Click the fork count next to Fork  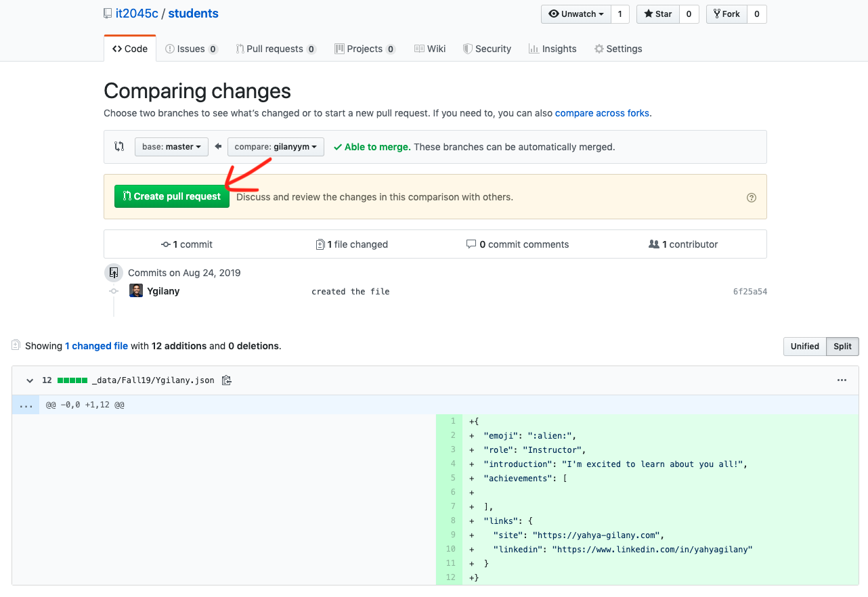pos(756,14)
